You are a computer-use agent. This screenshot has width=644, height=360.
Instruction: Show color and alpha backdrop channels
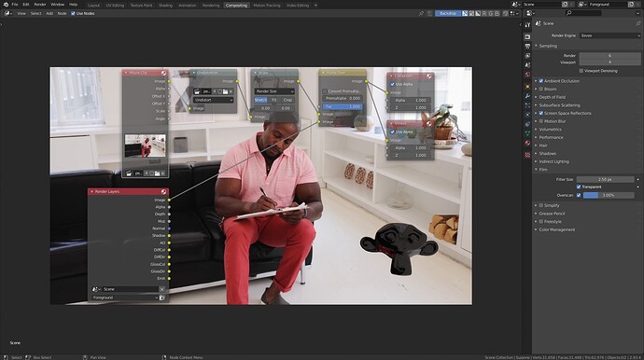point(465,14)
